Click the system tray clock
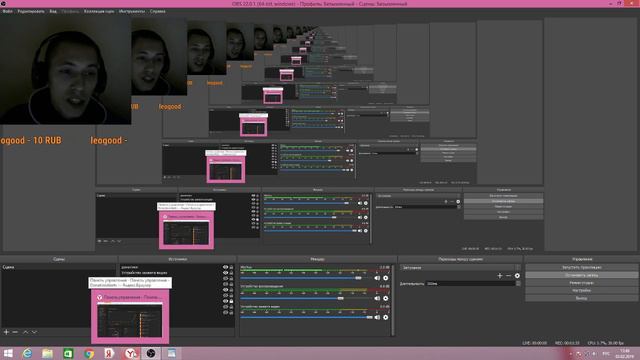640x360 pixels. (x=624, y=354)
